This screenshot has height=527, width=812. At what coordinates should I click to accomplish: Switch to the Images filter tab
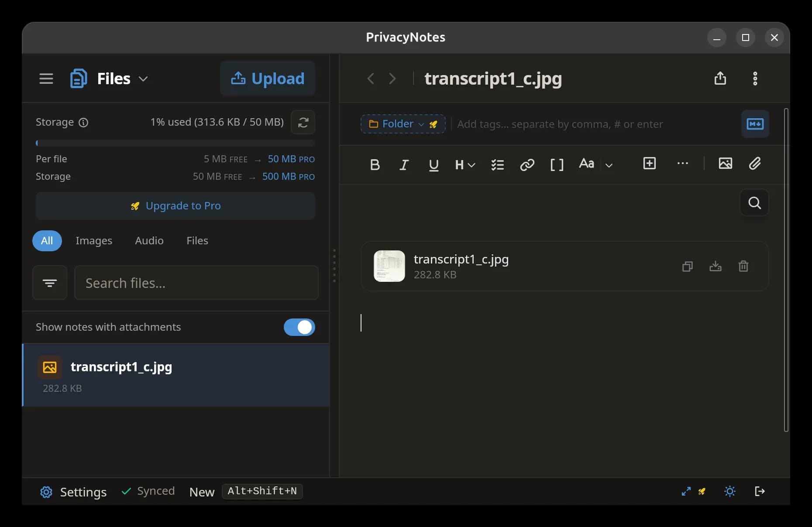(x=94, y=241)
